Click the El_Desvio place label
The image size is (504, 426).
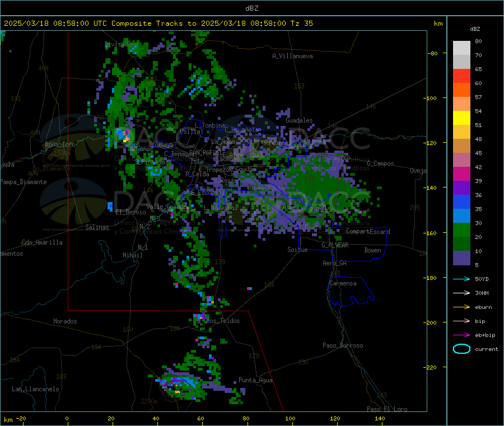(x=130, y=212)
